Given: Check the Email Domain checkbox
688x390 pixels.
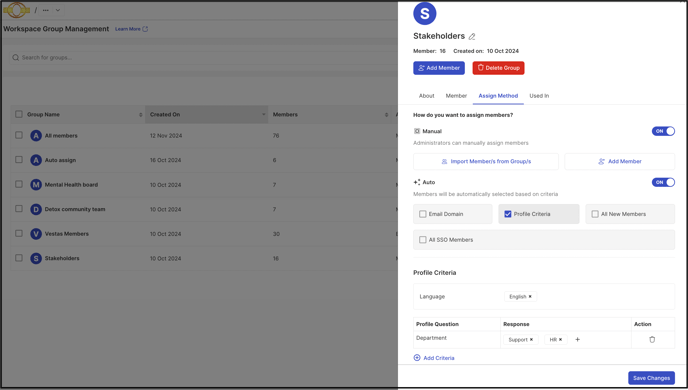Looking at the screenshot, I should (x=423, y=214).
